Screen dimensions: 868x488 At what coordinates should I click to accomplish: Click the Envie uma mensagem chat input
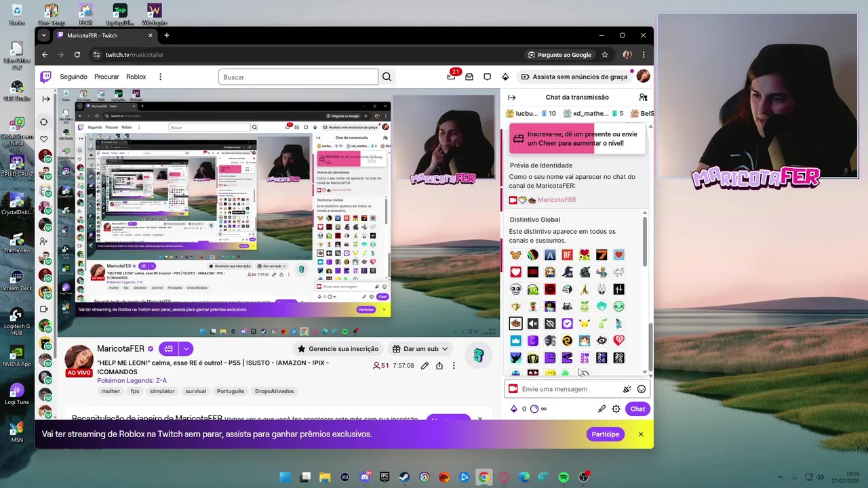point(570,389)
